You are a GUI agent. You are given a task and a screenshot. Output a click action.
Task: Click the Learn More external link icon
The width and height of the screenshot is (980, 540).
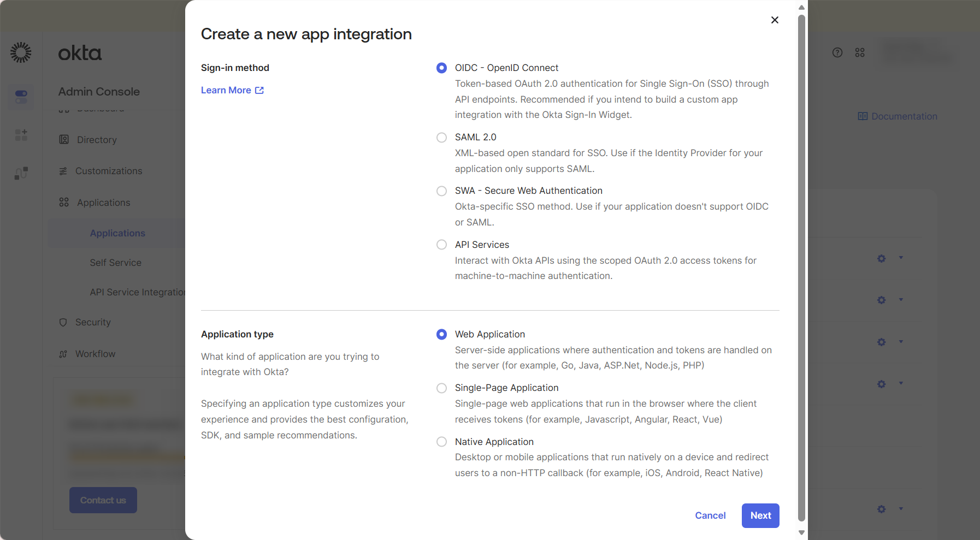click(x=259, y=90)
